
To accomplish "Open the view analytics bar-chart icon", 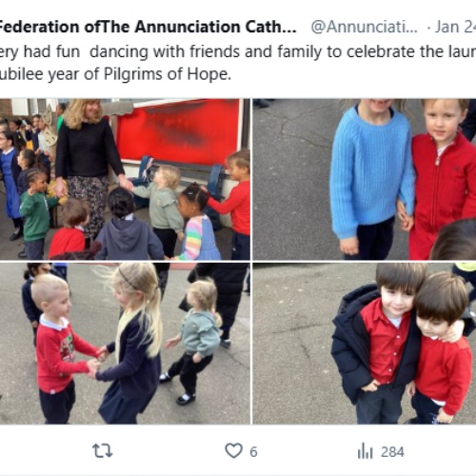I will (x=365, y=451).
